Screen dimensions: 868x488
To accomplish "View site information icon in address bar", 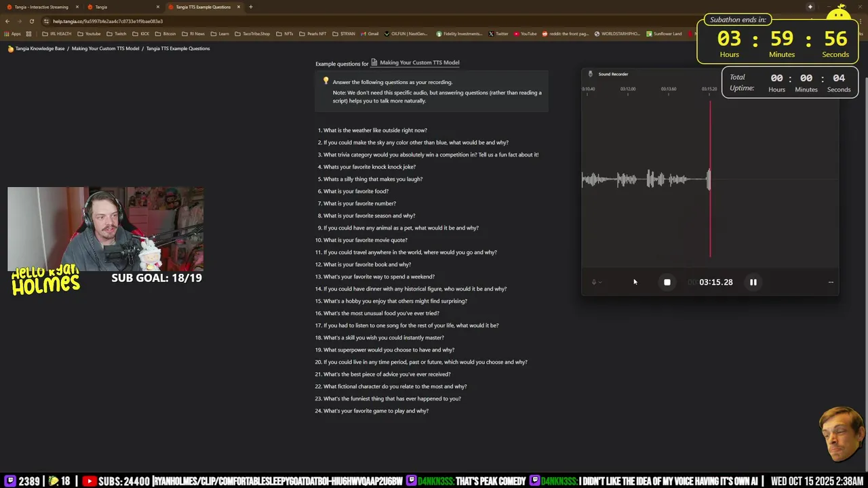I will tap(47, 21).
